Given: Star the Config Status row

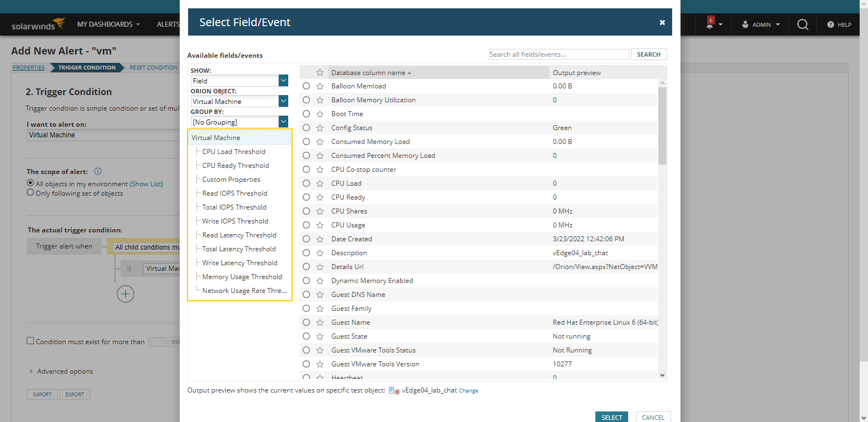Looking at the screenshot, I should (x=320, y=128).
